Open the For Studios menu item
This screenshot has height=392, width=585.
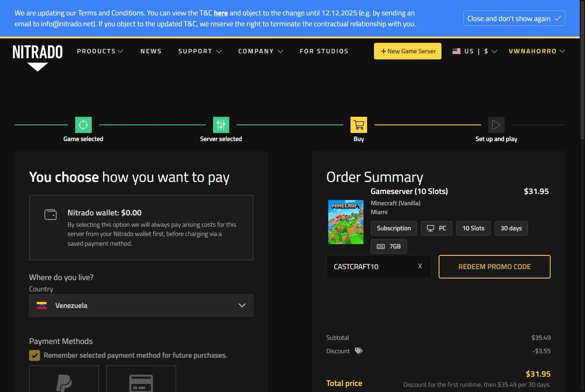(x=324, y=51)
